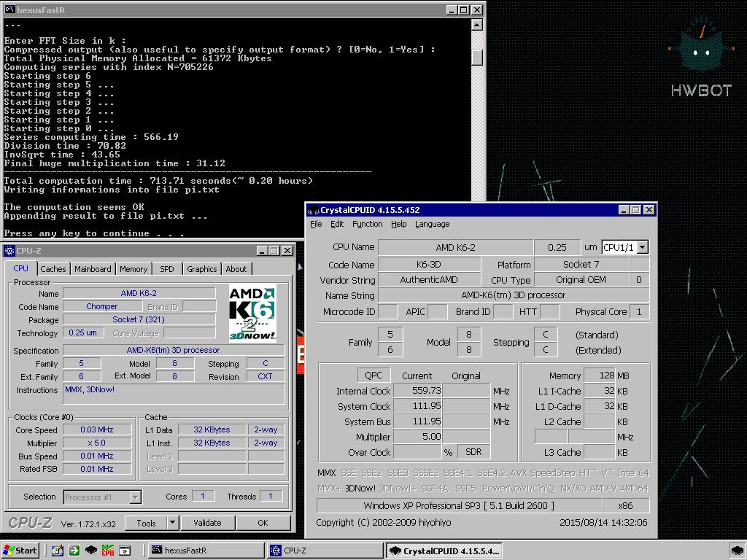Open the Start menu

tap(20, 551)
